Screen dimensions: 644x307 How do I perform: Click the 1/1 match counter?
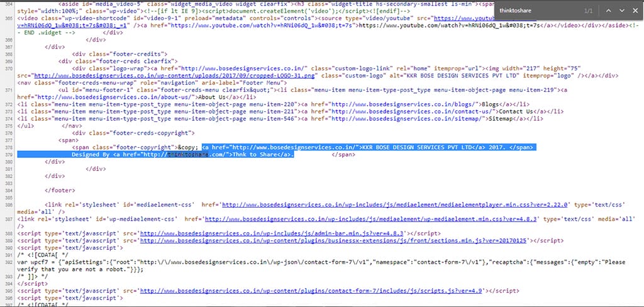coord(588,11)
